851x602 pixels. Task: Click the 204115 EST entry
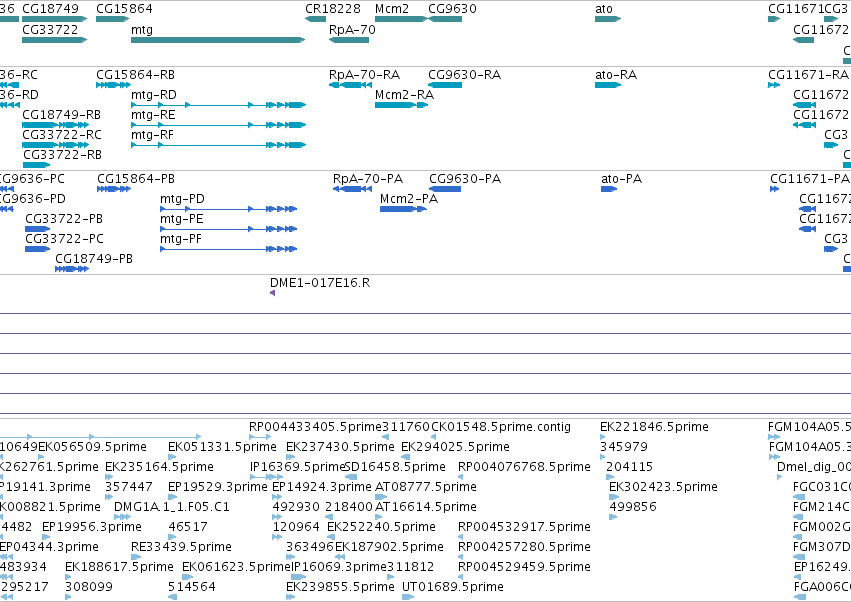pos(630,467)
